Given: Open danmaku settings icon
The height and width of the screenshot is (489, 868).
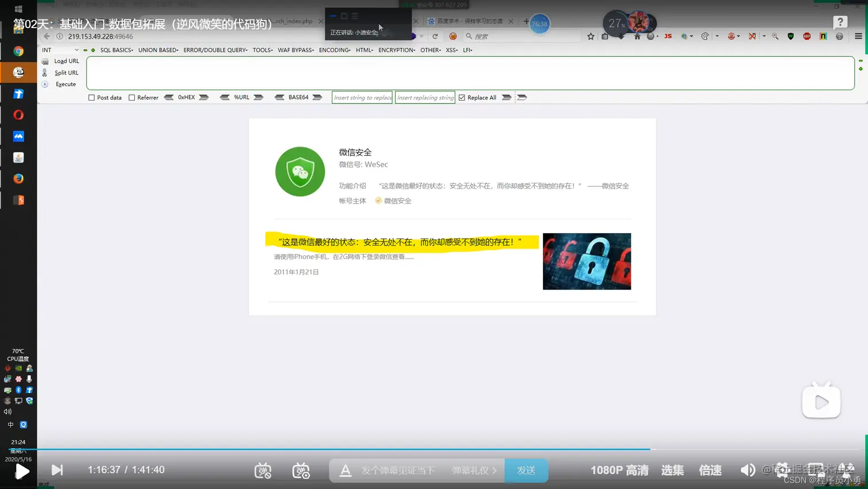Looking at the screenshot, I should pyautogui.click(x=301, y=471).
